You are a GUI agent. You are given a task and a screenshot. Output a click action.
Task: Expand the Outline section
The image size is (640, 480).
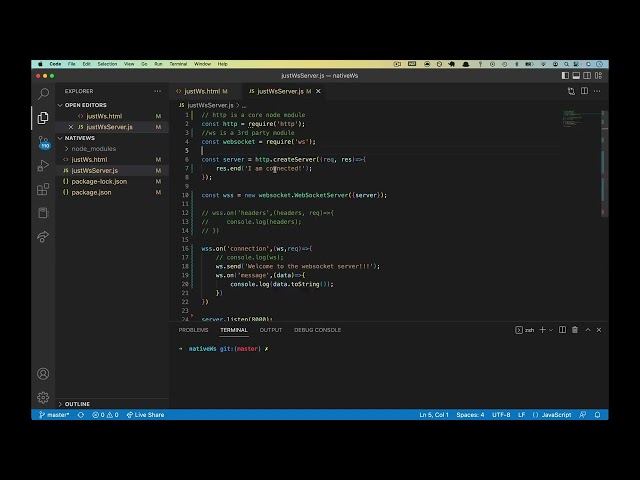pos(112,404)
